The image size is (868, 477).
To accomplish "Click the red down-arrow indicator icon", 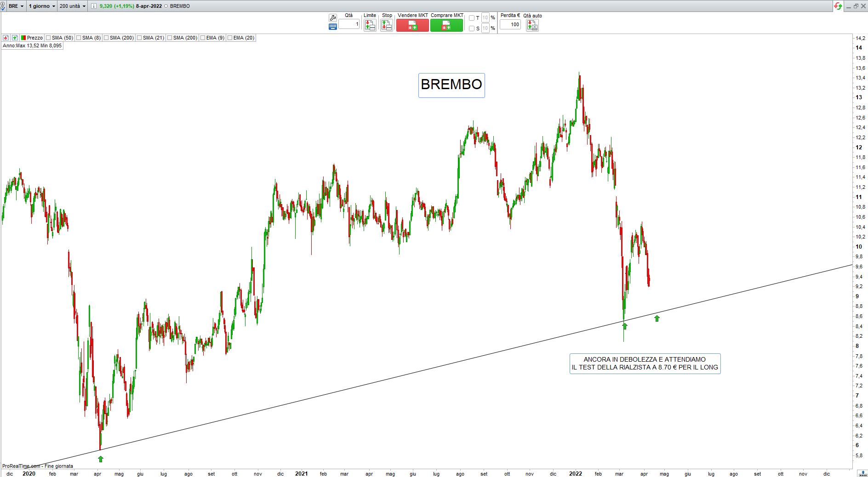I will coord(6,38).
